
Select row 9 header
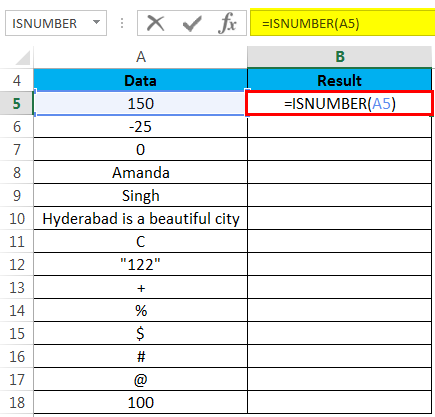tap(17, 195)
